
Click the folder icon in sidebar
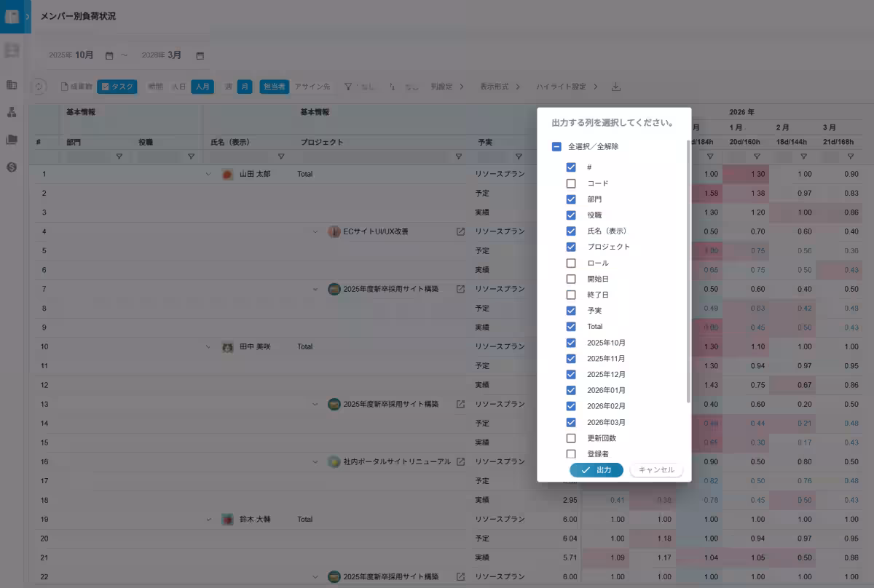coord(12,140)
